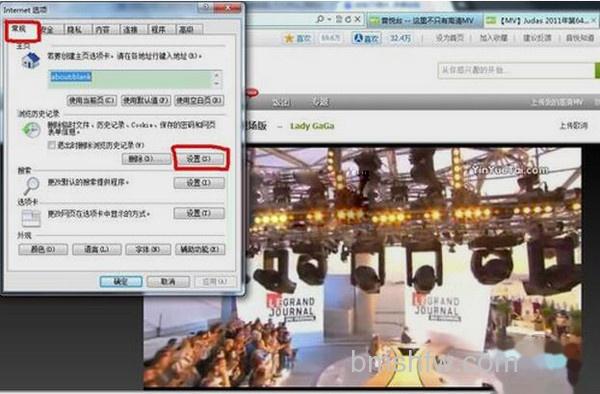Click the home page box up scroll arrow

217,75
